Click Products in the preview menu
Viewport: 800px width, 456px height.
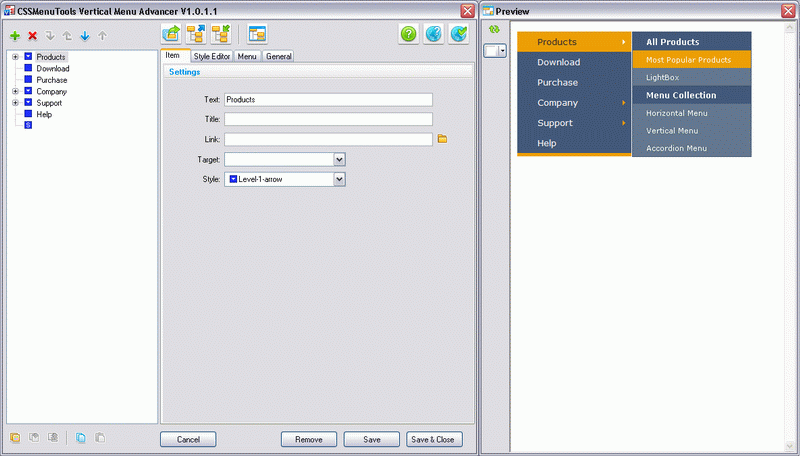click(574, 42)
